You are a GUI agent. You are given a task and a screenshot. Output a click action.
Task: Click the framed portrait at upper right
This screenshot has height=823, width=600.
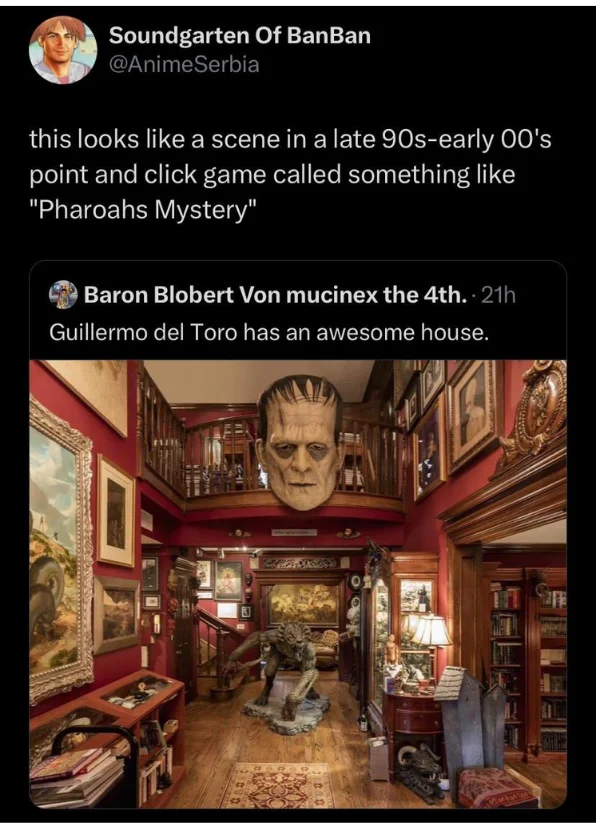coord(474,414)
